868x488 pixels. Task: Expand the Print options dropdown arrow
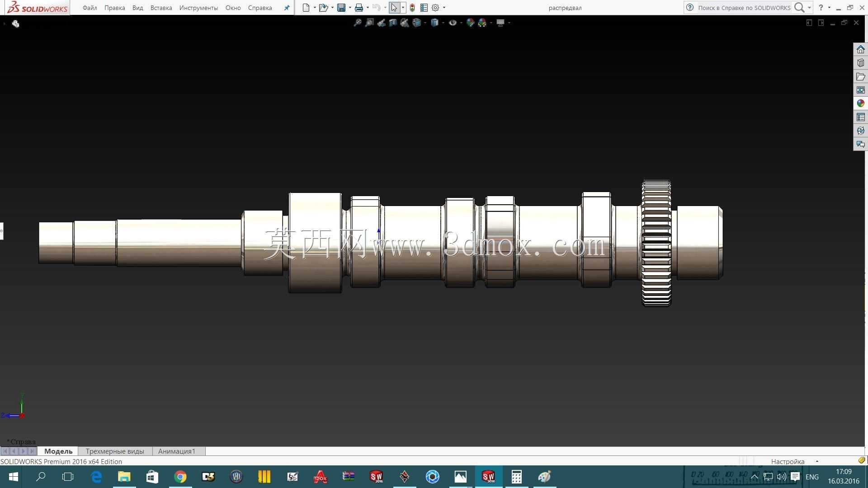(368, 8)
